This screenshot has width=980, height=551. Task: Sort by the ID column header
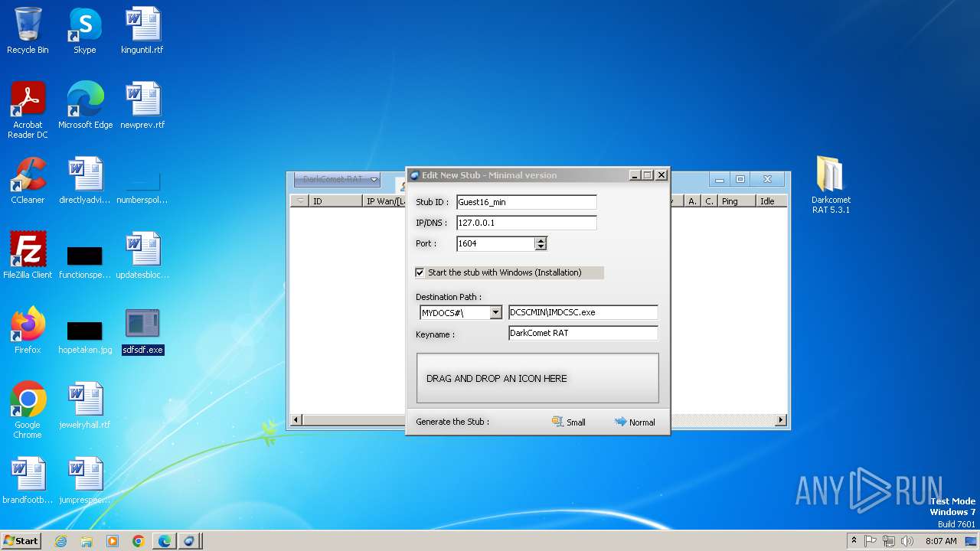335,201
